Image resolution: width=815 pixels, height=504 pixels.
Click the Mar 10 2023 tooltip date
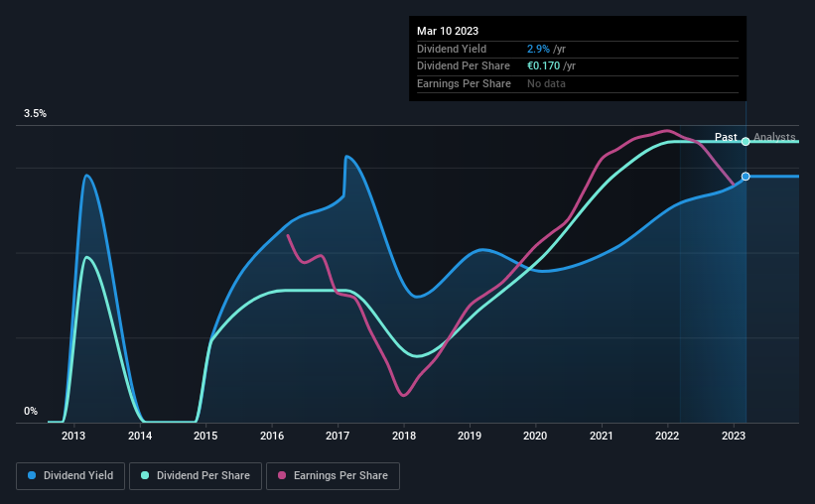448,31
